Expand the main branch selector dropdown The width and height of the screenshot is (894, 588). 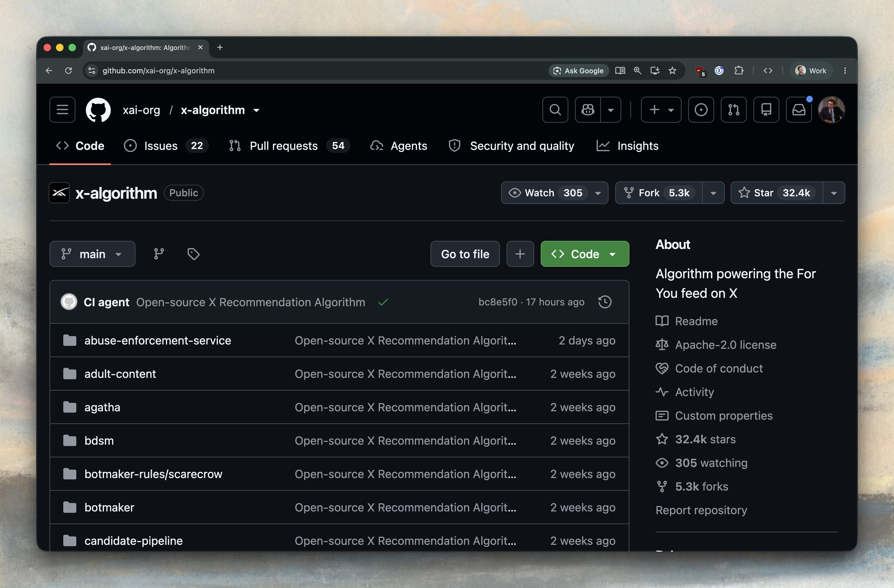[92, 254]
